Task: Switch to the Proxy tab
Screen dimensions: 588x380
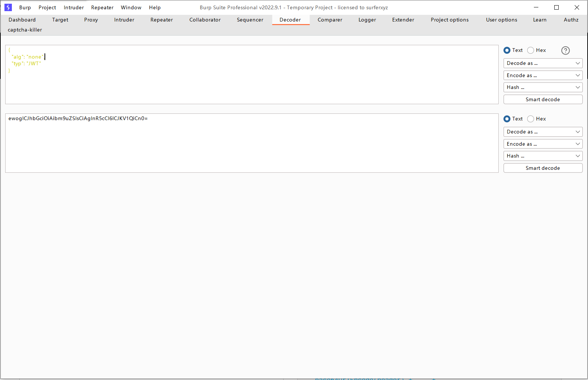Action: 91,20
